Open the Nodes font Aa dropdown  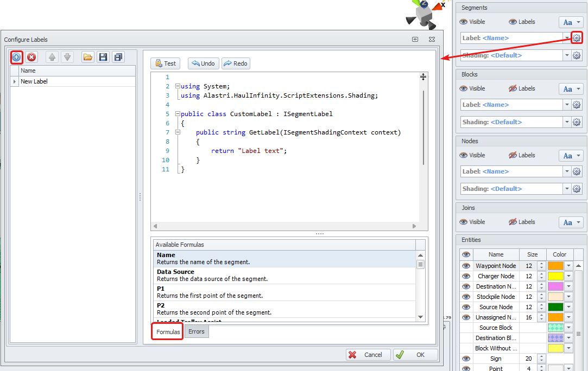pyautogui.click(x=571, y=156)
